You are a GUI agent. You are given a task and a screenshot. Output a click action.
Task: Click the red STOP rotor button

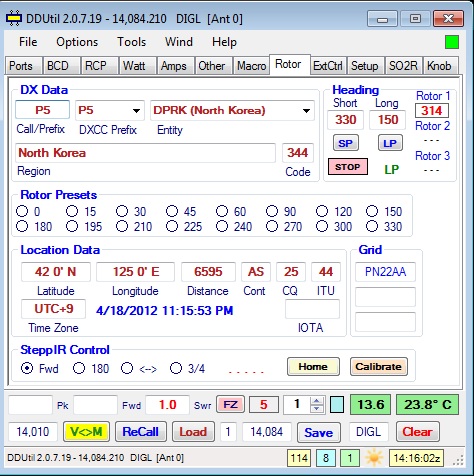348,167
